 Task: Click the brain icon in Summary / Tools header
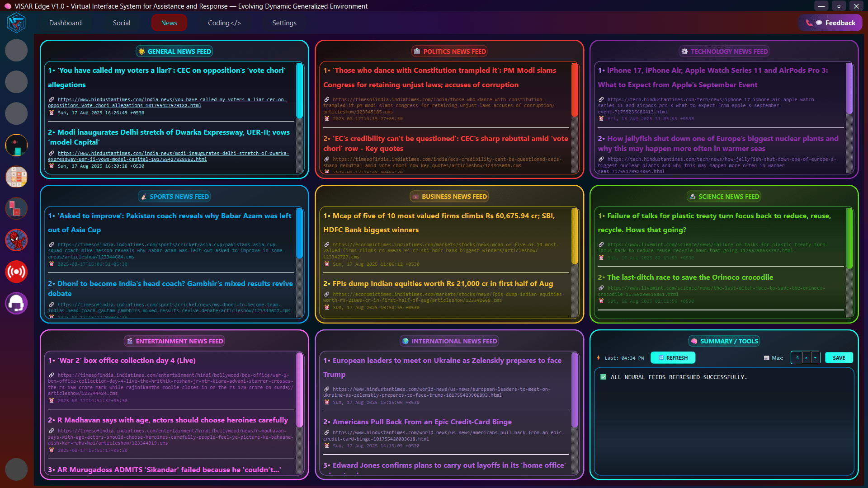click(694, 341)
